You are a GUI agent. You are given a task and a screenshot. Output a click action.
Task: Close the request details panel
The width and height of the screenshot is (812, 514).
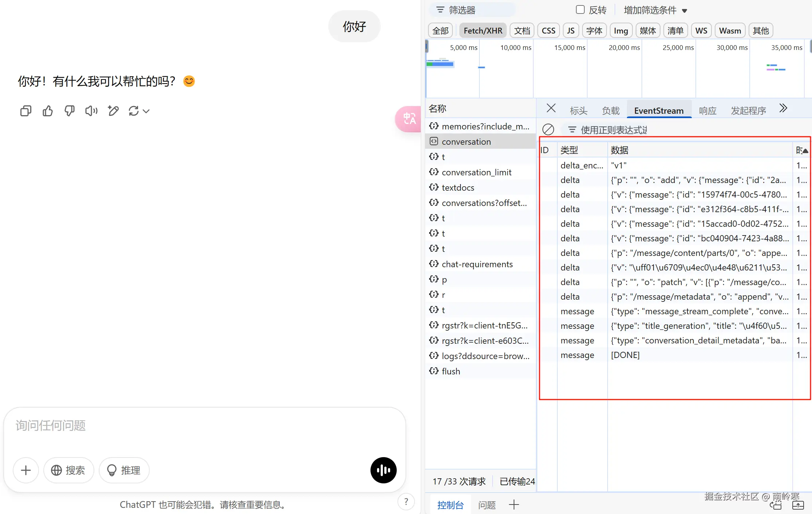(x=551, y=108)
